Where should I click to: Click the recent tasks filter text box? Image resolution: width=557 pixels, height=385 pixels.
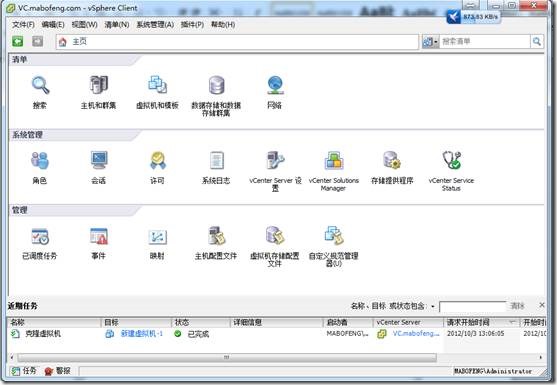click(x=472, y=306)
